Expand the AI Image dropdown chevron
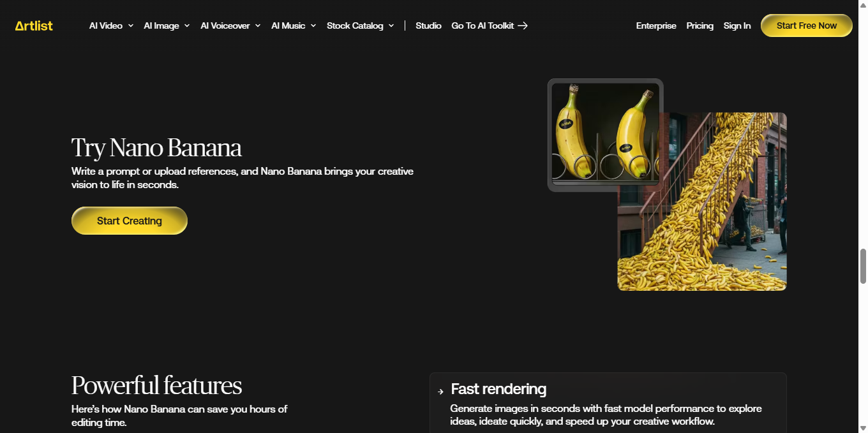The height and width of the screenshot is (433, 868). pyautogui.click(x=187, y=26)
